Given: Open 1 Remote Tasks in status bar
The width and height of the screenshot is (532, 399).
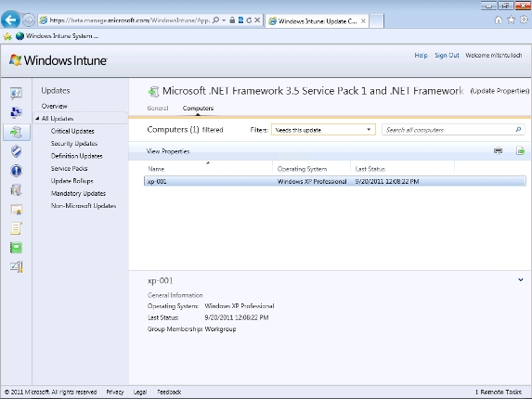Looking at the screenshot, I should point(498,392).
